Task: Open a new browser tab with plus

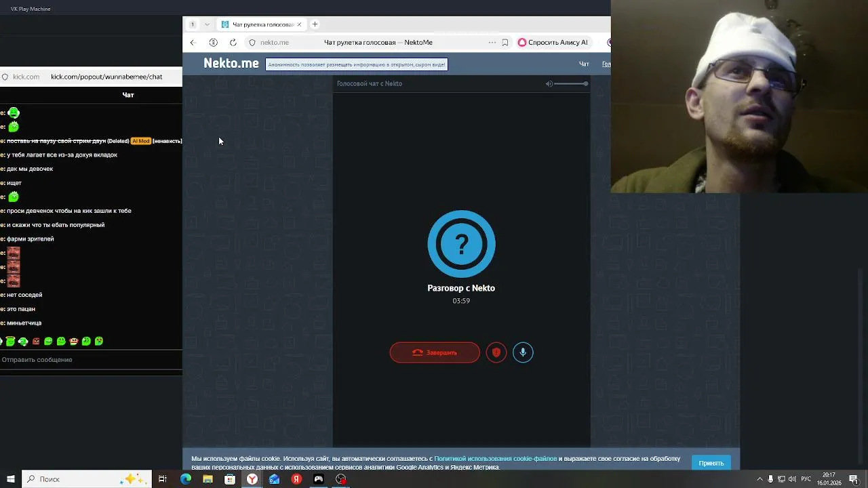Action: coord(315,24)
